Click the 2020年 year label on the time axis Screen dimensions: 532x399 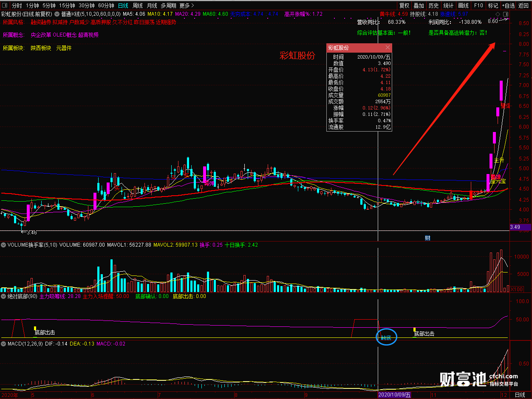[10, 395]
